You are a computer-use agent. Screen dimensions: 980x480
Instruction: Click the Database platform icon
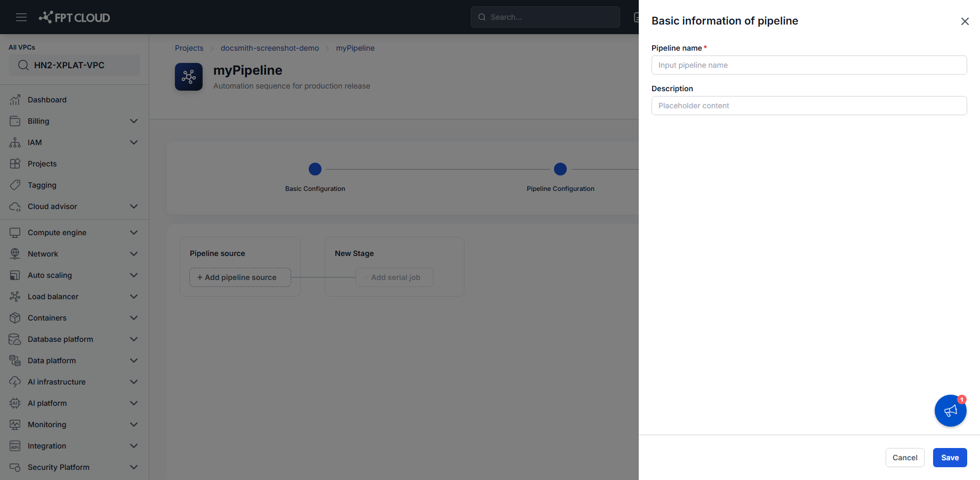click(x=15, y=339)
